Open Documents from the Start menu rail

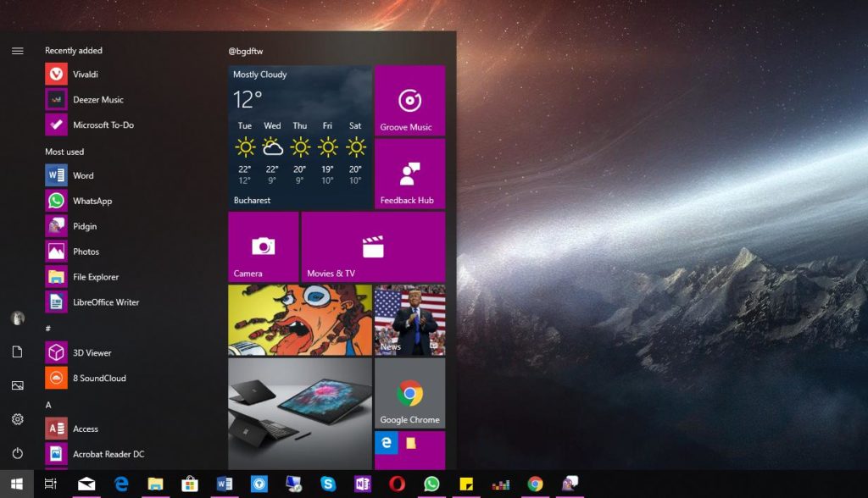(x=17, y=352)
